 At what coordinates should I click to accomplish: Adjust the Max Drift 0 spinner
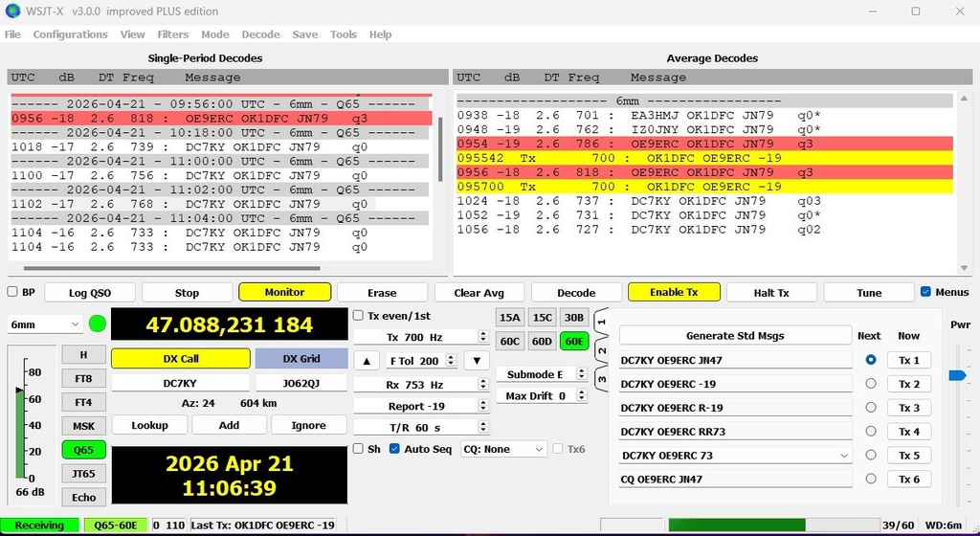581,395
